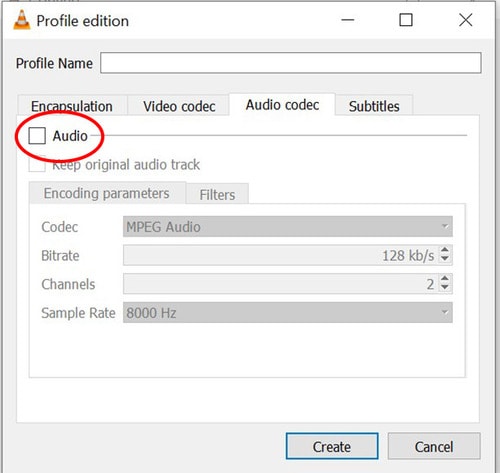The width and height of the screenshot is (500, 473).
Task: Click the Codec label text
Action: pos(60,227)
